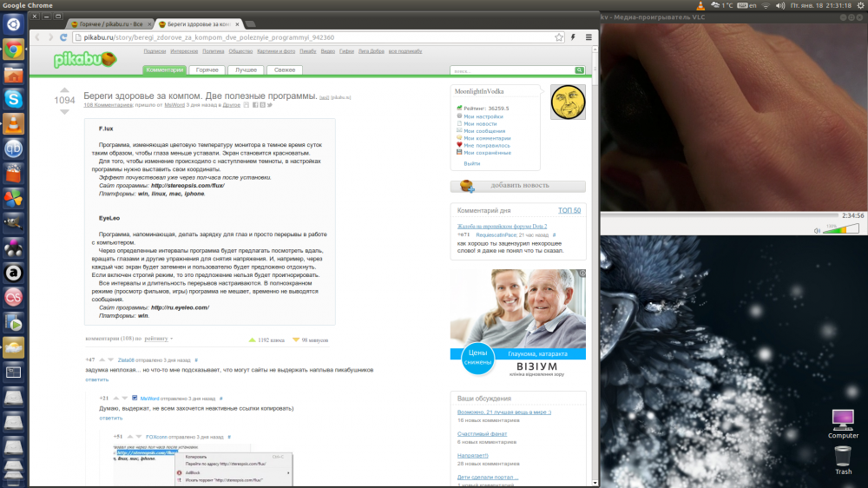Image resolution: width=868 pixels, height=488 pixels.
Task: Launch Skype from the dock
Action: [13, 99]
